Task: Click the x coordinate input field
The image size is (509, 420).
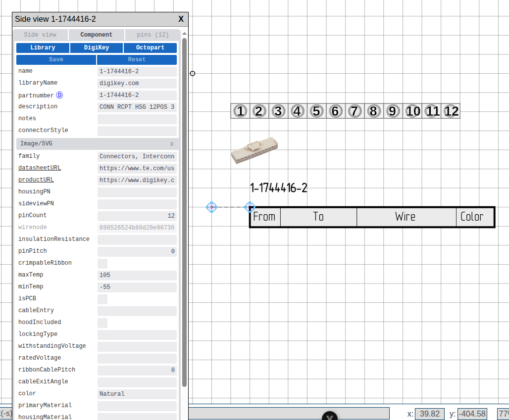Action: click(x=429, y=414)
